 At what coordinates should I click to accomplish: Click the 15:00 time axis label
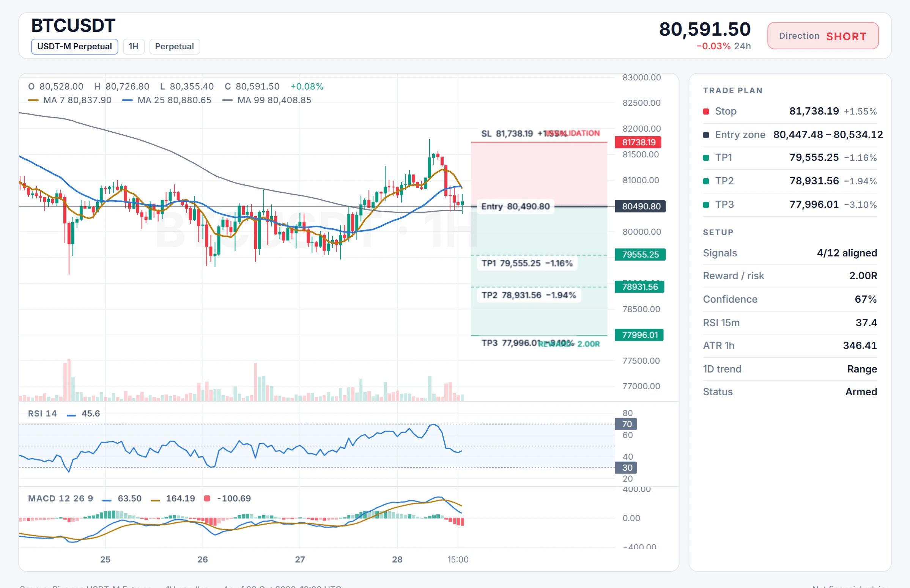pos(458,560)
